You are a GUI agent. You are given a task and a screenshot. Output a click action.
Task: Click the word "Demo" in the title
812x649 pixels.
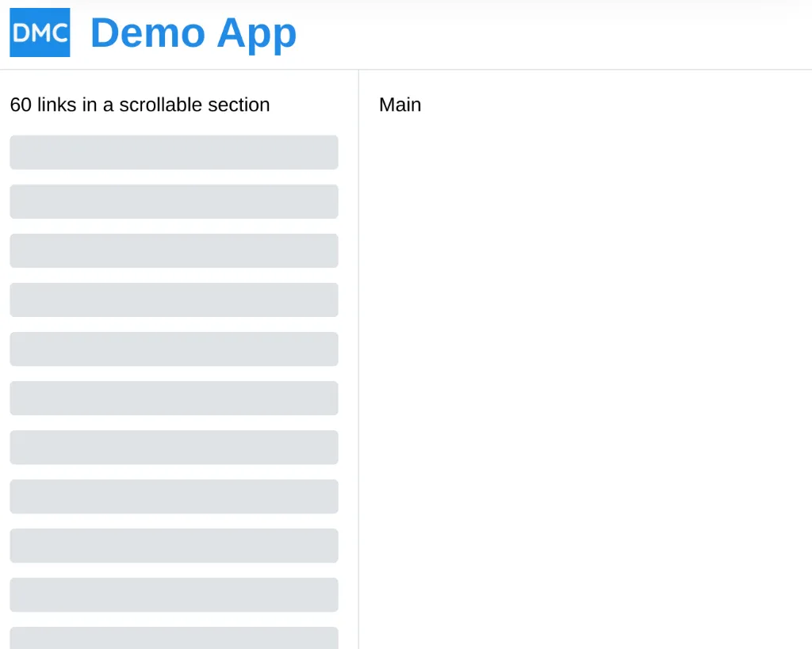click(x=147, y=33)
